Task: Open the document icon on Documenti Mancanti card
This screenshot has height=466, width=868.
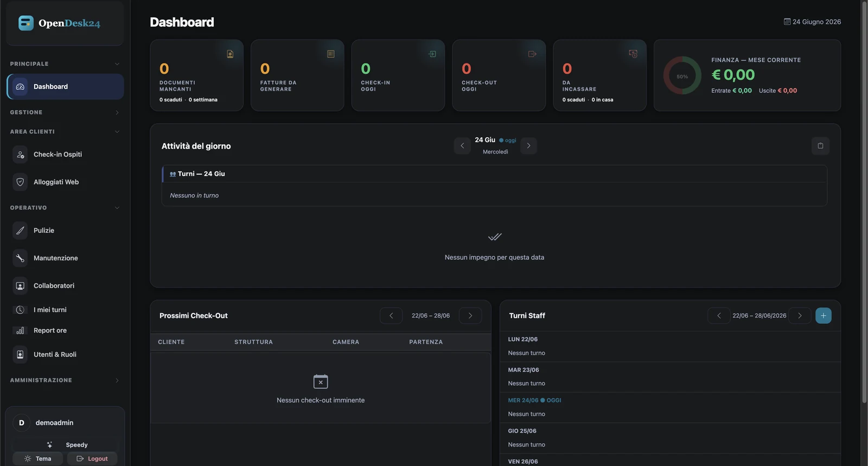Action: click(230, 54)
